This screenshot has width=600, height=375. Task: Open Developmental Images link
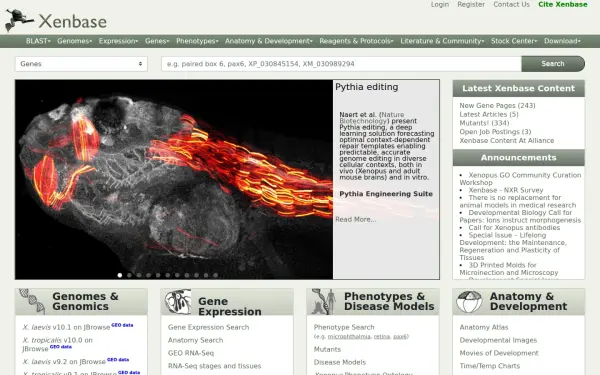click(498, 340)
